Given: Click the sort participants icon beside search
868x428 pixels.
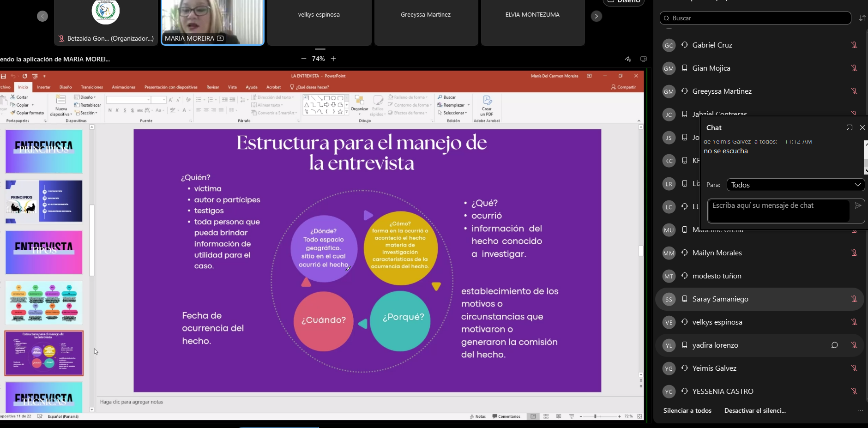Looking at the screenshot, I should (862, 18).
